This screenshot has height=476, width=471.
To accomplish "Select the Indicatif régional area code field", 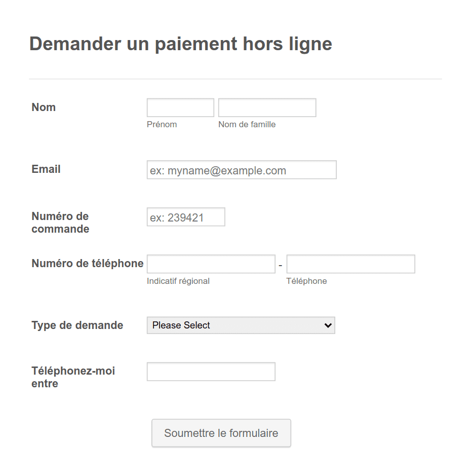I will pyautogui.click(x=211, y=264).
